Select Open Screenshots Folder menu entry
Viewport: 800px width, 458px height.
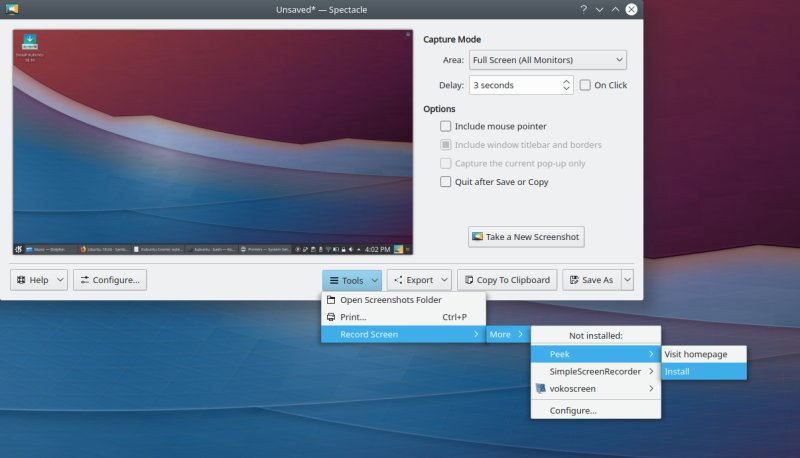(390, 300)
